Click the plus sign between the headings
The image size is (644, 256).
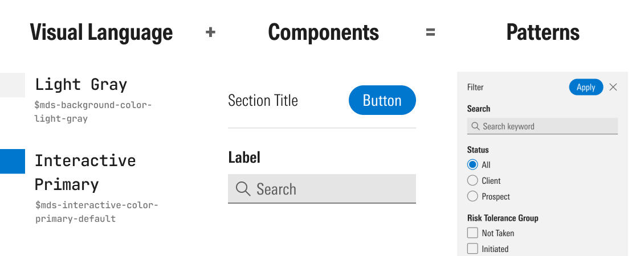210,32
